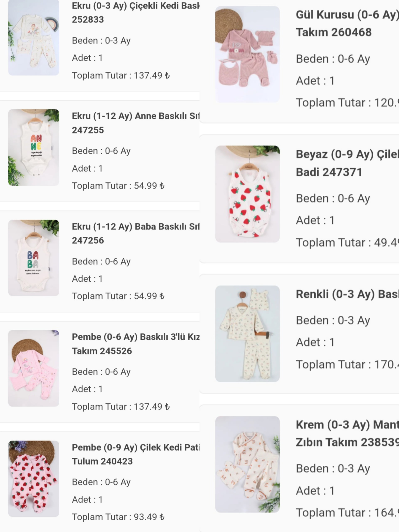Open product title ending with 252833
The height and width of the screenshot is (532, 399).
135,12
